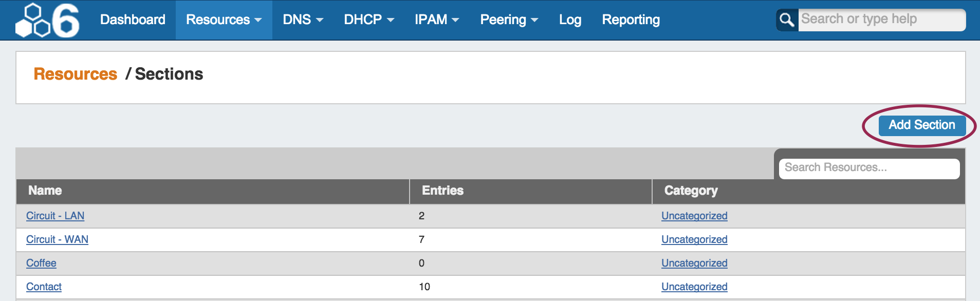Expand the DHCP dropdown menu

368,20
